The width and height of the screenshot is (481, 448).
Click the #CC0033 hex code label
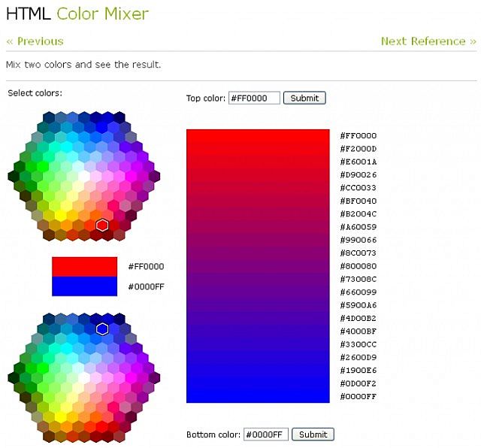click(x=358, y=188)
